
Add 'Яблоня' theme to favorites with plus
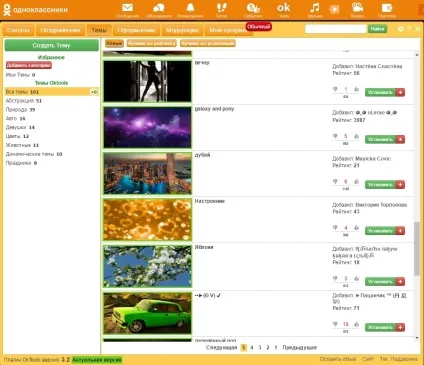[x=400, y=282]
